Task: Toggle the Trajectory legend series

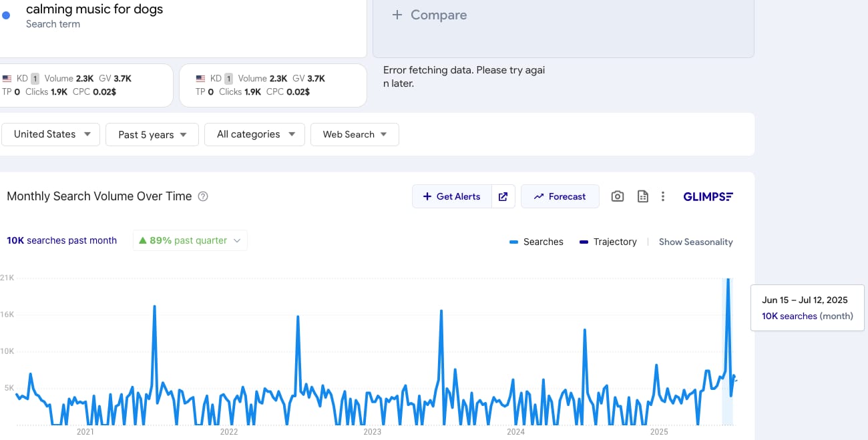Action: tap(608, 242)
